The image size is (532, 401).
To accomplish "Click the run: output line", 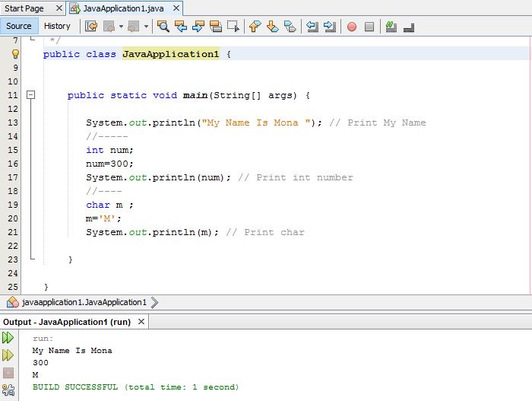I will (43, 338).
